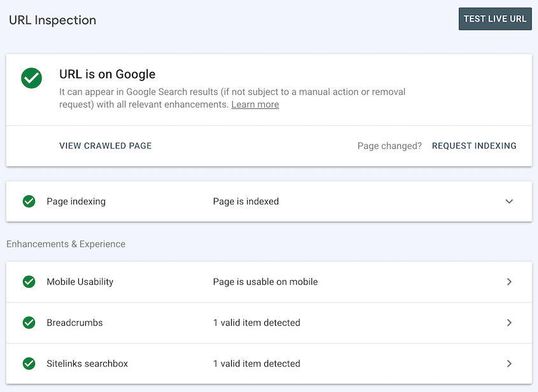Click the 'Page is indexed' status text
538x392 pixels.
pos(246,201)
